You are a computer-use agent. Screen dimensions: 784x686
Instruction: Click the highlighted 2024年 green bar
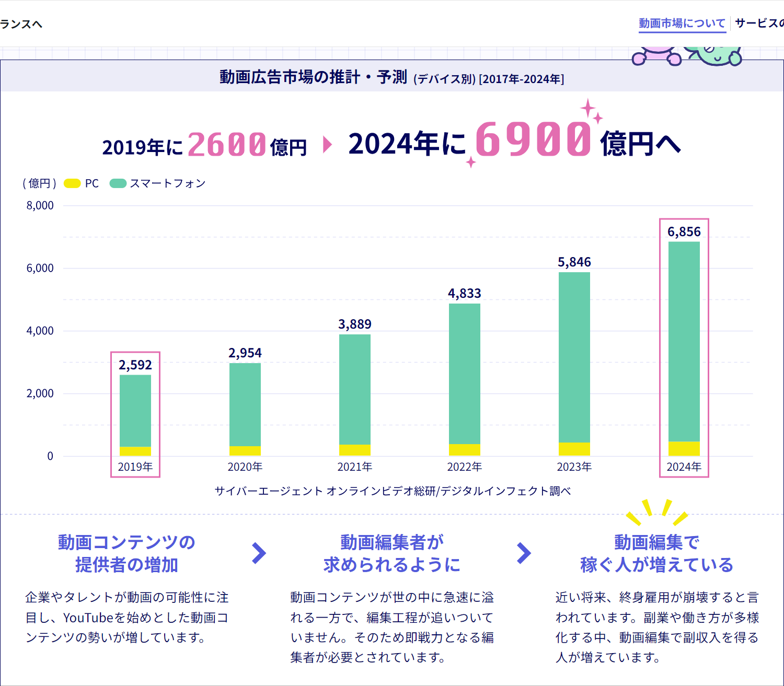point(684,340)
